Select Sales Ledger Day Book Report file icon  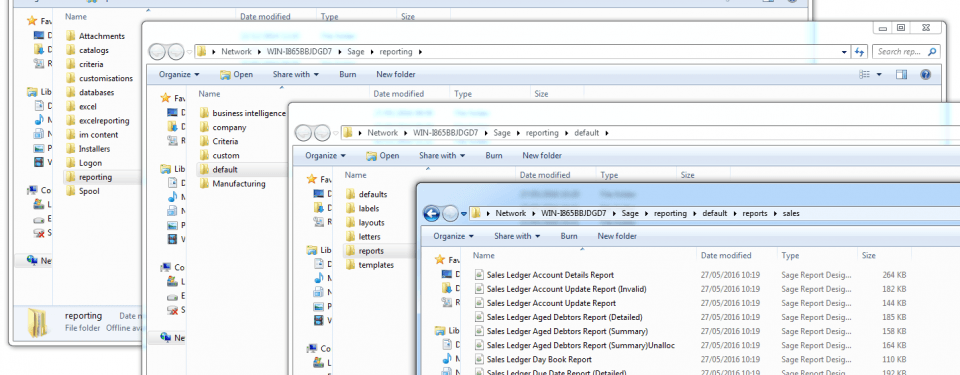479,360
